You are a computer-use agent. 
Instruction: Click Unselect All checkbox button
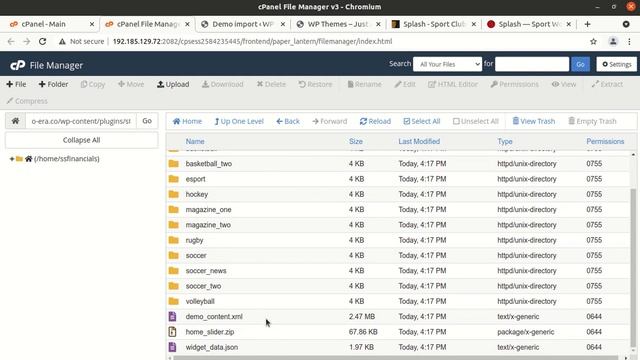476,121
